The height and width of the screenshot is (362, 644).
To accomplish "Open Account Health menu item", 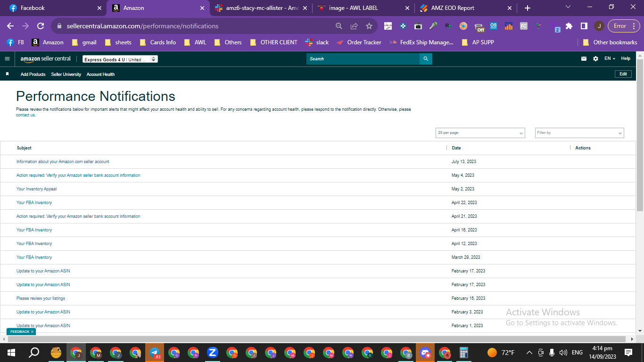I will 100,74.
